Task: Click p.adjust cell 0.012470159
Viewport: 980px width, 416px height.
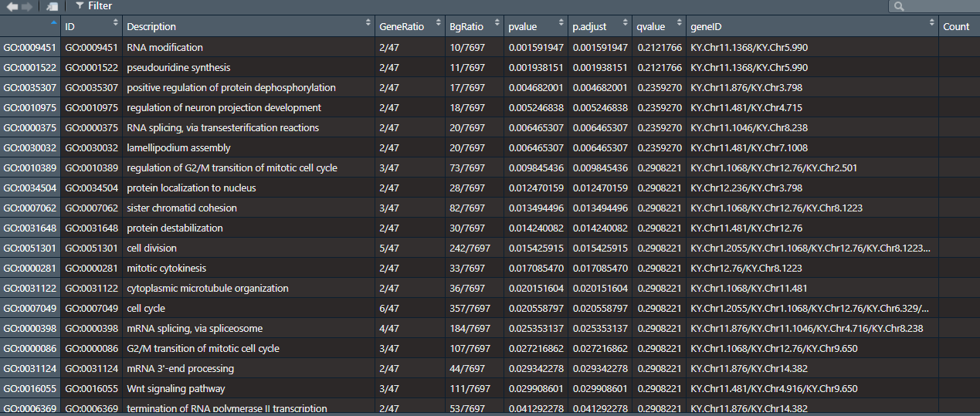Action: pos(599,188)
